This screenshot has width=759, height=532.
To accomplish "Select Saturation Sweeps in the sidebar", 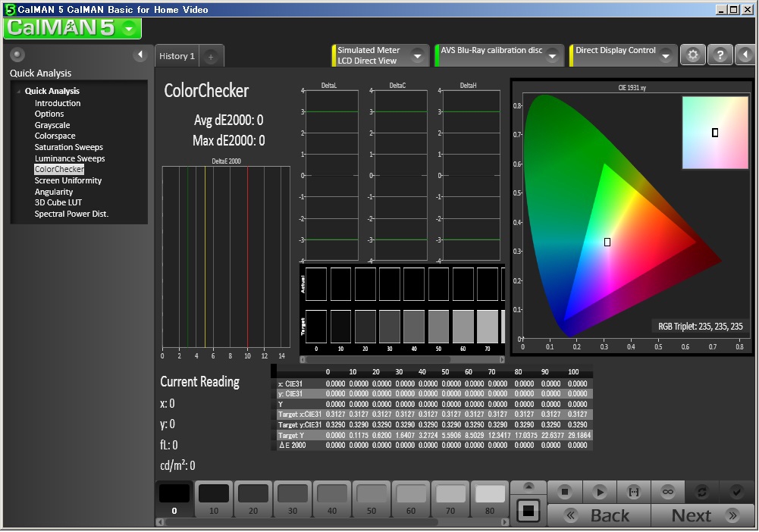I will [x=69, y=147].
